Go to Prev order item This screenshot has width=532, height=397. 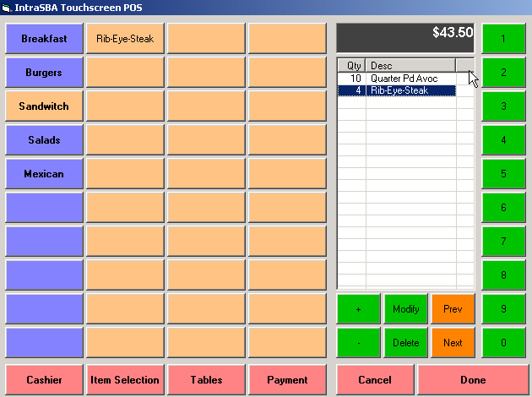pyautogui.click(x=453, y=309)
